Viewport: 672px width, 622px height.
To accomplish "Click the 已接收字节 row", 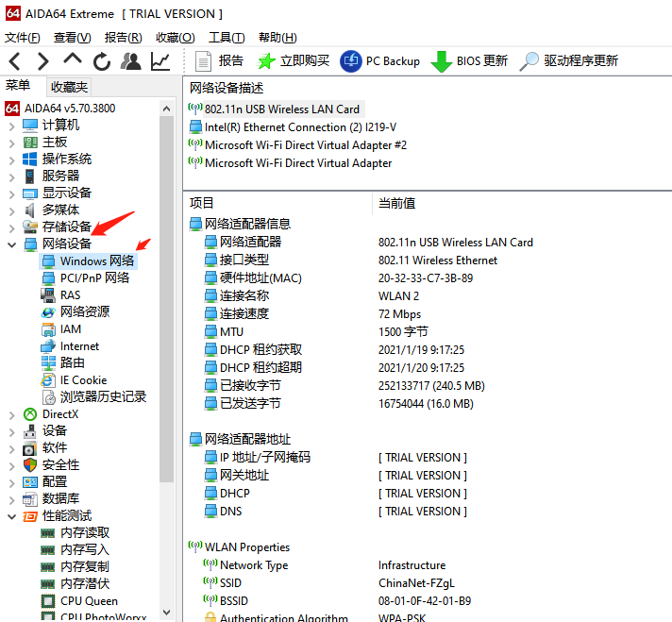I will pos(428,385).
